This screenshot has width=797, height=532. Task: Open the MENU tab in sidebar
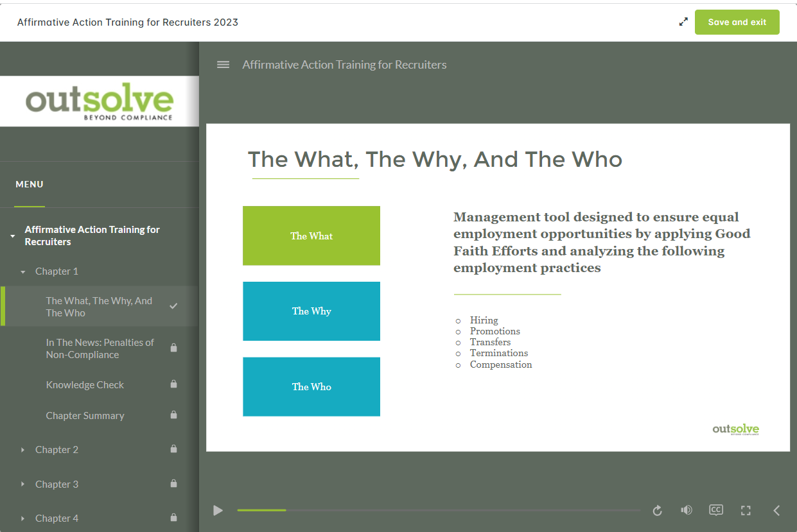click(x=30, y=185)
